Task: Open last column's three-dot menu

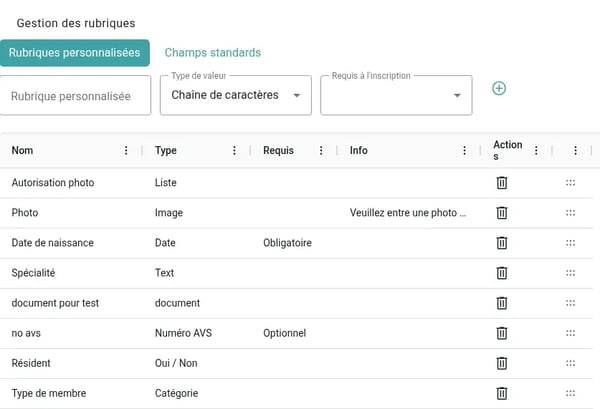Action: [575, 150]
